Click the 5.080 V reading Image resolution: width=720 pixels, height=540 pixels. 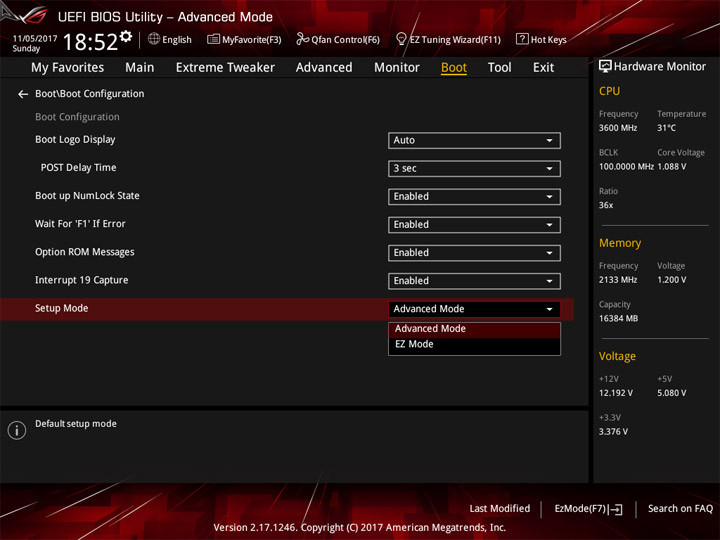(671, 393)
